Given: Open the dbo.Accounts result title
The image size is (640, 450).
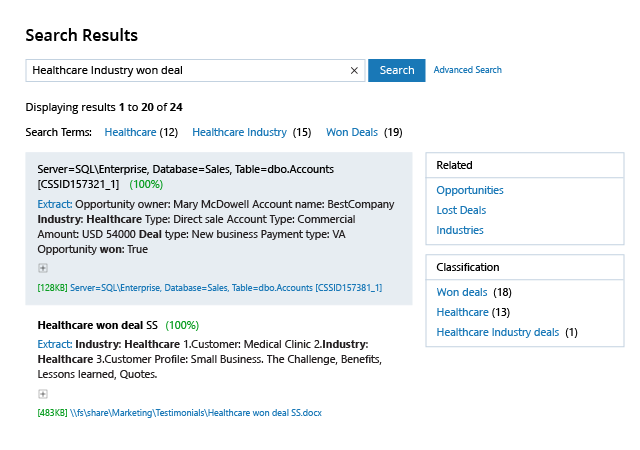Looking at the screenshot, I should coord(185,169).
